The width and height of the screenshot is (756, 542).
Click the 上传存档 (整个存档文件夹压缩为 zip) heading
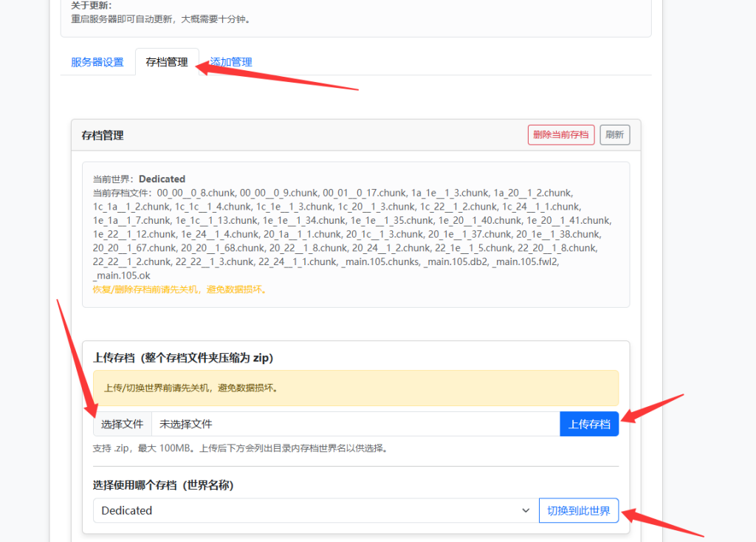coord(183,358)
